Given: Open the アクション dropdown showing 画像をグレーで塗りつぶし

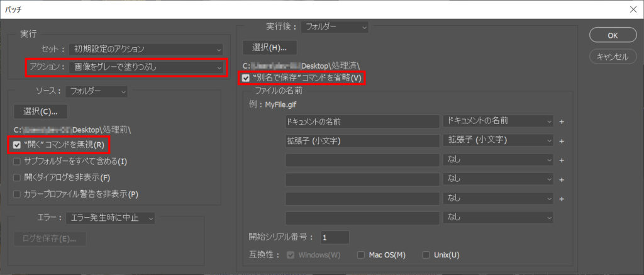Looking at the screenshot, I should [147, 67].
